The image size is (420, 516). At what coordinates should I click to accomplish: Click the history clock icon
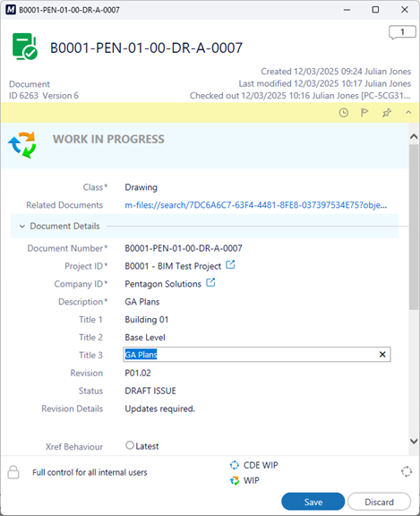coord(344,113)
